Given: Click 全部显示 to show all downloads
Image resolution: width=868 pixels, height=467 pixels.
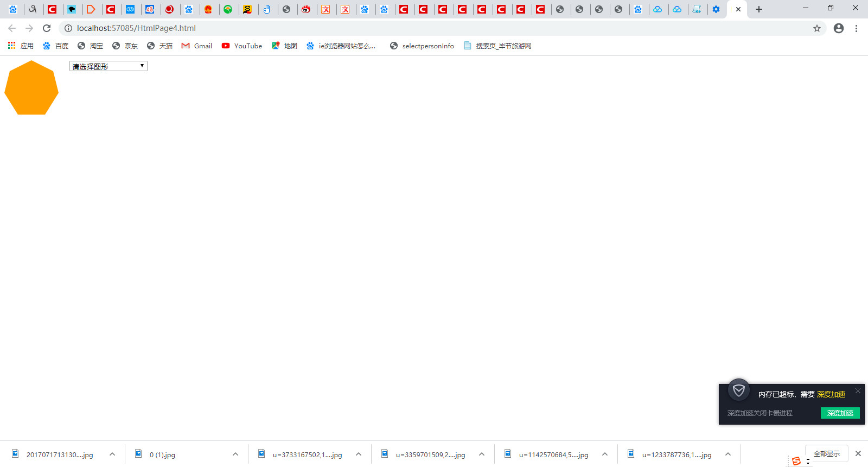Looking at the screenshot, I should (x=827, y=453).
